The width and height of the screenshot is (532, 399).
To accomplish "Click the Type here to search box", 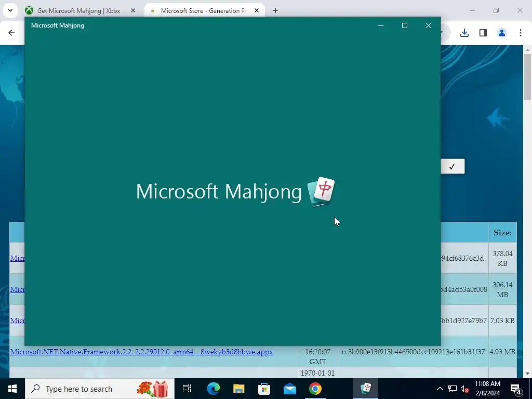I will click(x=100, y=389).
